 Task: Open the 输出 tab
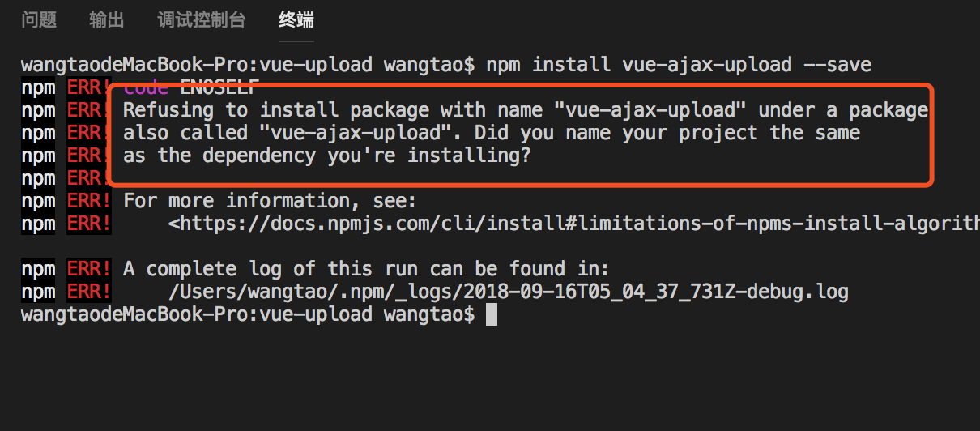(x=107, y=21)
